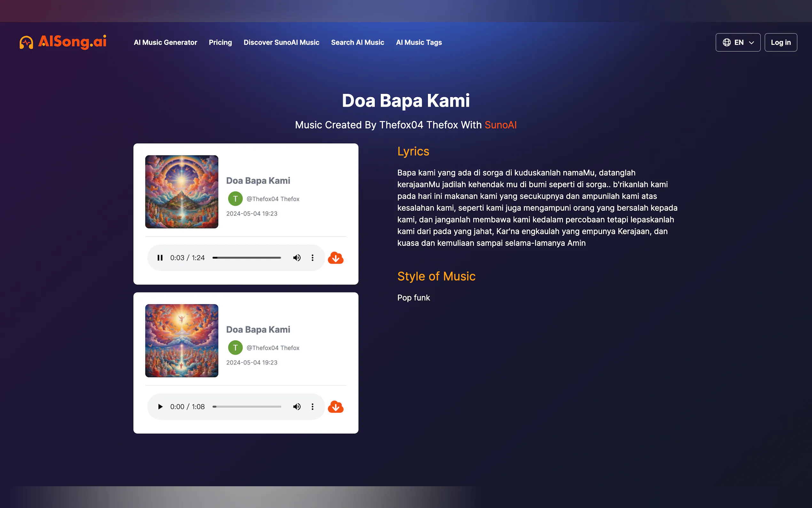Click the first track's cover art thumbnail
This screenshot has height=508, width=812.
(x=182, y=192)
